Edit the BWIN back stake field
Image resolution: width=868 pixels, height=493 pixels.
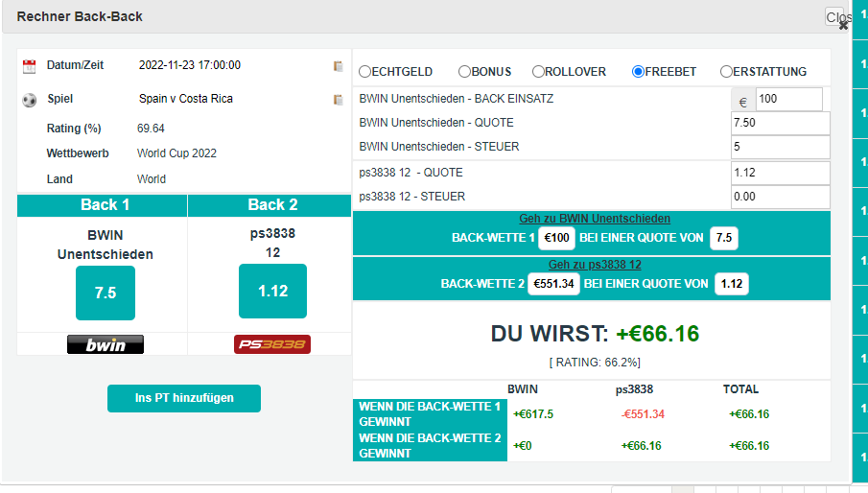point(788,99)
